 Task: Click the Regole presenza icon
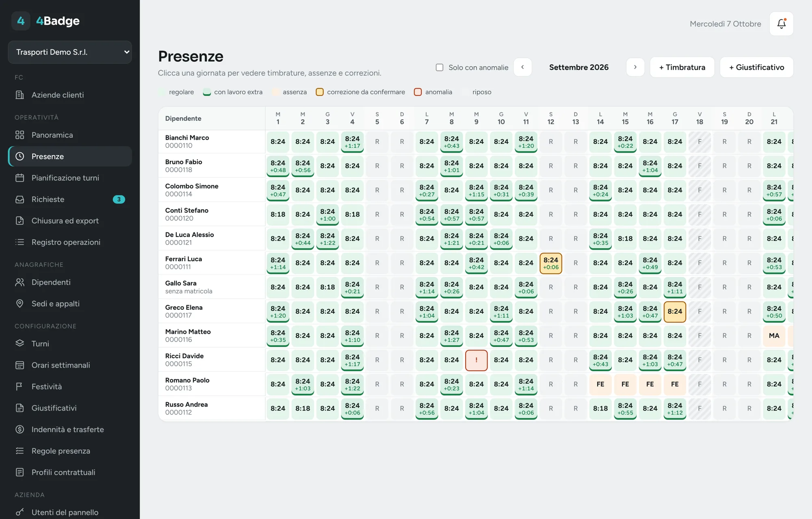tap(19, 451)
